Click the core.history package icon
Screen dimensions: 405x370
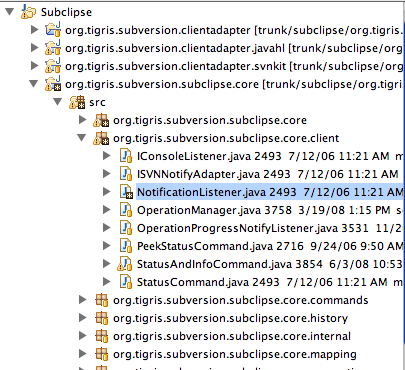(x=101, y=318)
